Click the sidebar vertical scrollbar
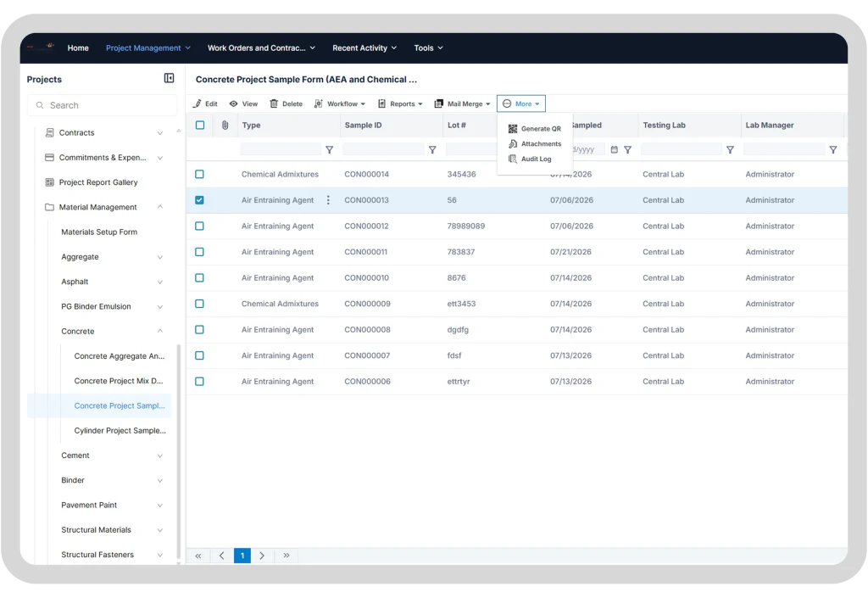 coord(179,451)
